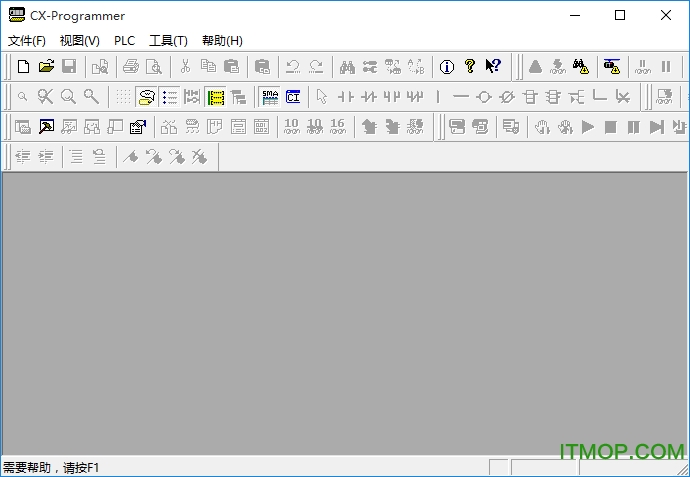Clear all bookmarks with crossed flag icon
The height and width of the screenshot is (477, 690).
pos(199,157)
